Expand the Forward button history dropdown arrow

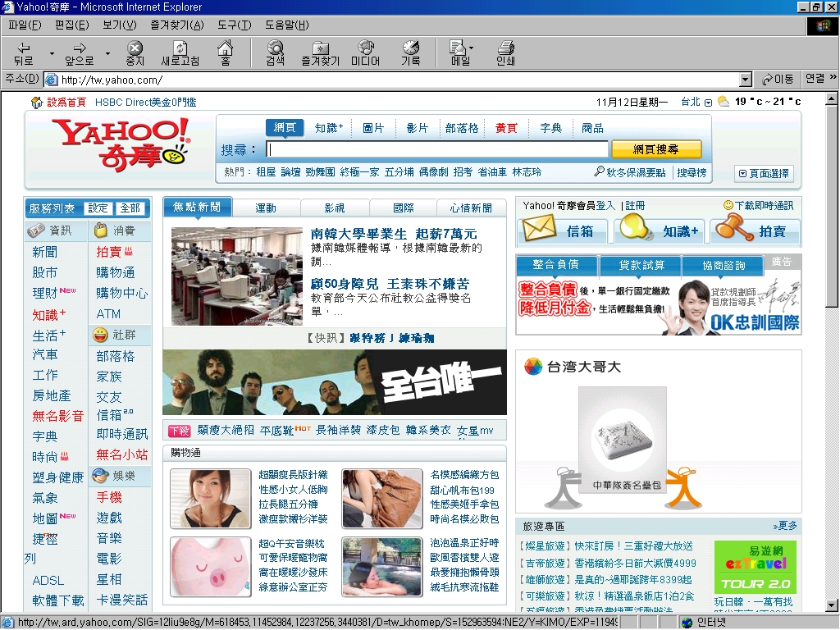[x=107, y=53]
